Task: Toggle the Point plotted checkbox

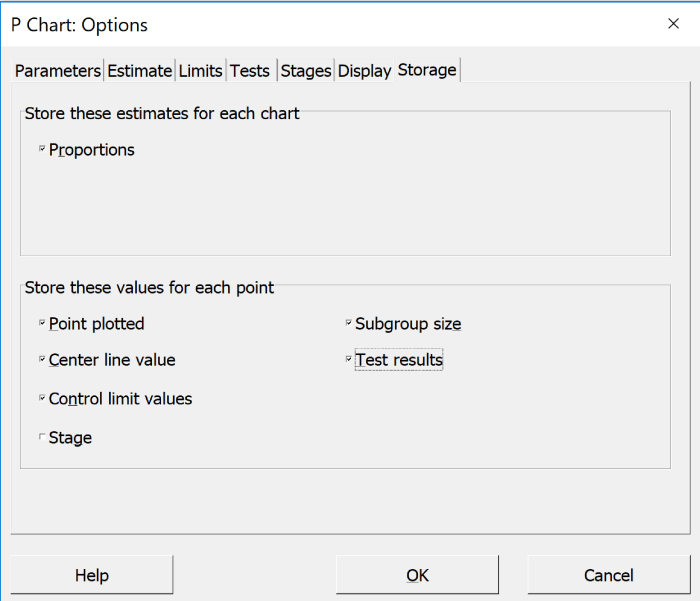Action: point(43,324)
